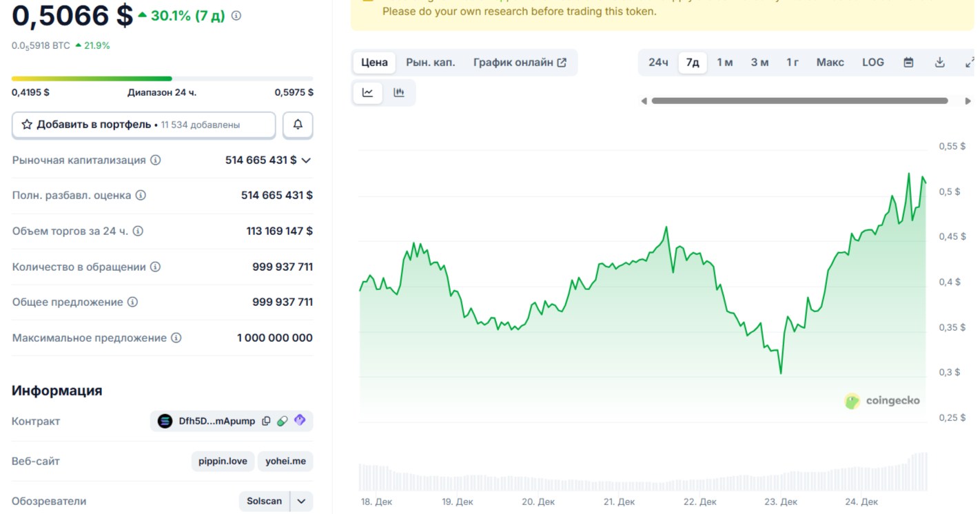Screen dimensions: 980x514
Task: Open the calendar date range picker
Action: point(908,61)
